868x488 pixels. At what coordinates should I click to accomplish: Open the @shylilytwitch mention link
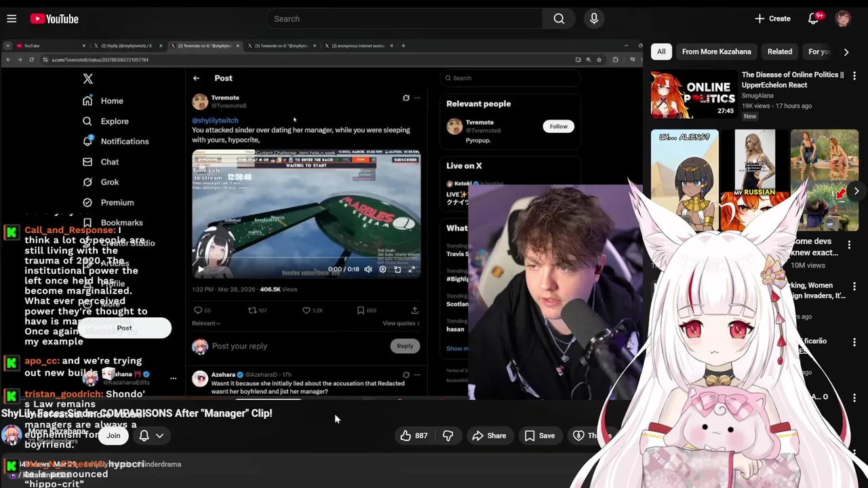point(215,121)
